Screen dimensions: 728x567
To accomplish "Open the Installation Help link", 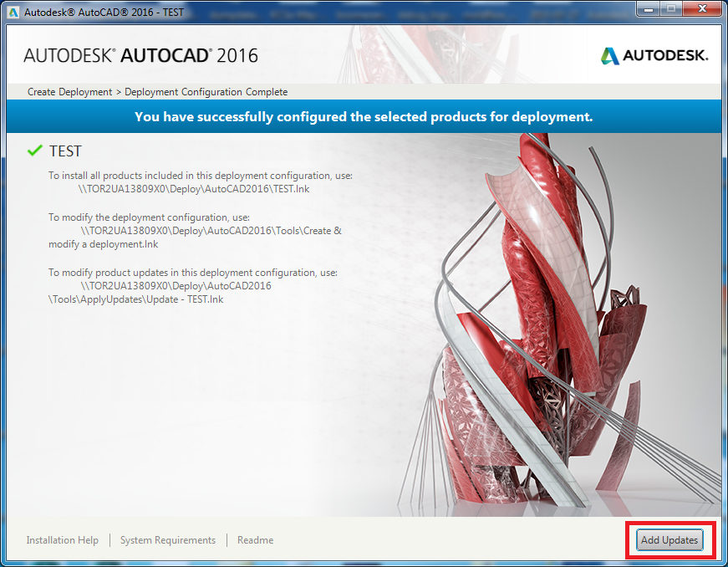I will (x=62, y=540).
